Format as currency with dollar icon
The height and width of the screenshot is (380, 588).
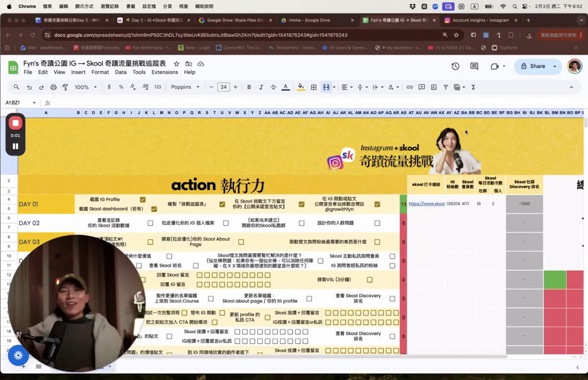[x=109, y=87]
